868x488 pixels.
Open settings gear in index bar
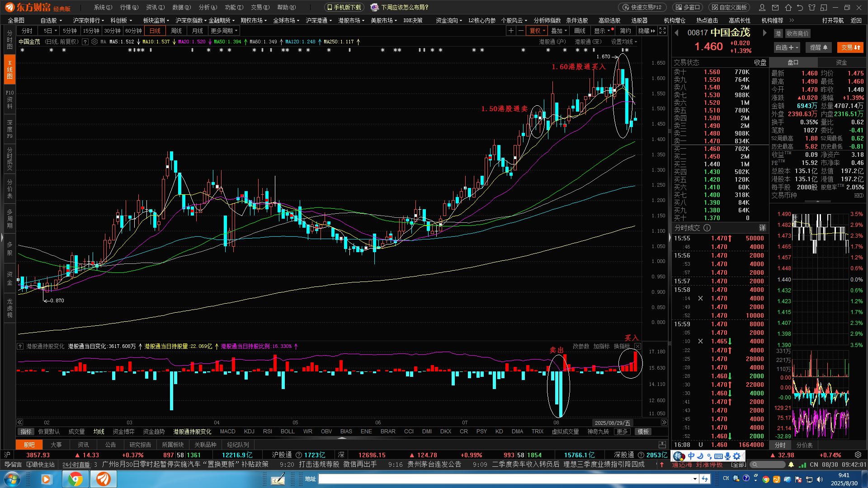[858, 455]
